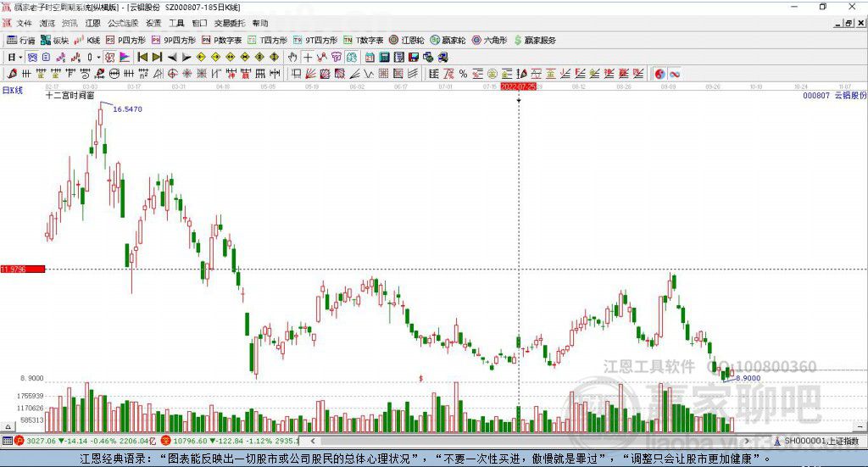Click the 2022-07-25 date marker

click(518, 86)
